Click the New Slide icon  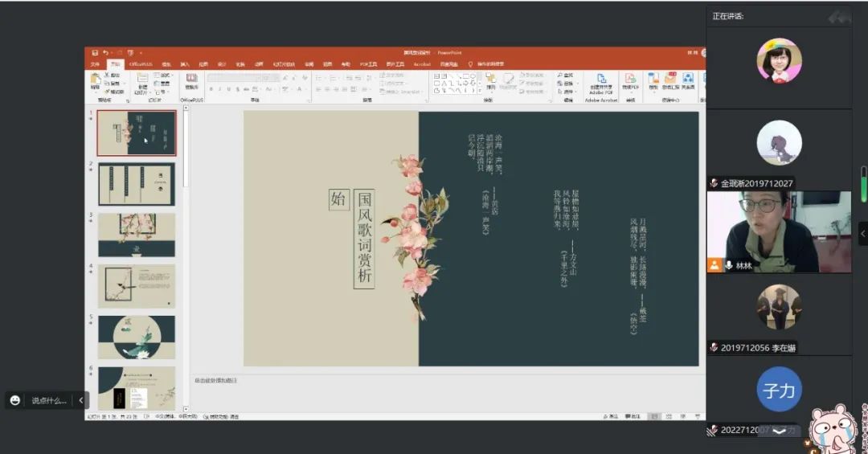[142, 80]
